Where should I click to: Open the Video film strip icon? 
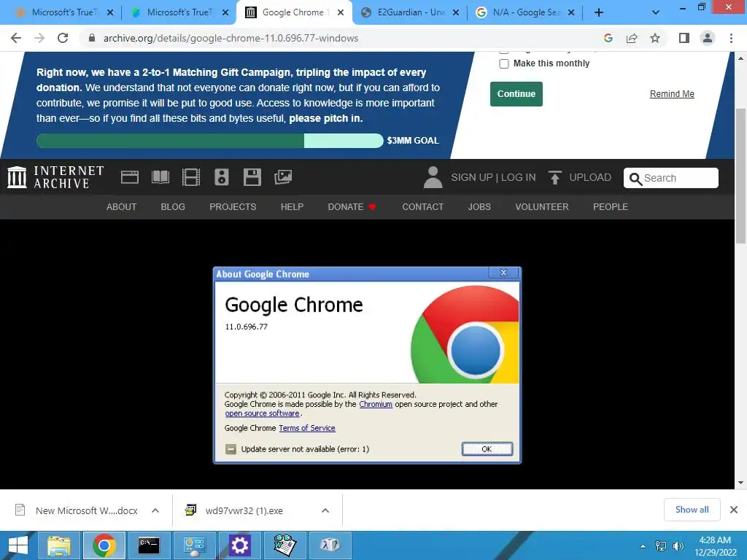coord(190,177)
